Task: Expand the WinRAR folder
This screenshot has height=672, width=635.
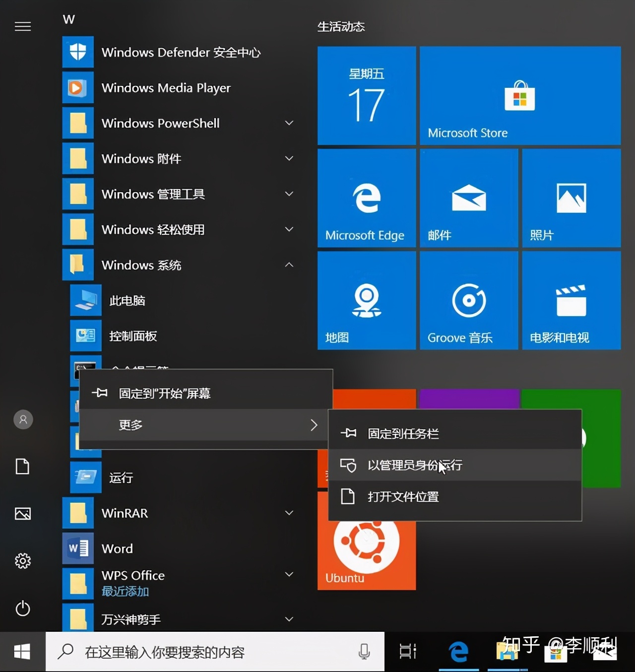Action: [x=289, y=513]
